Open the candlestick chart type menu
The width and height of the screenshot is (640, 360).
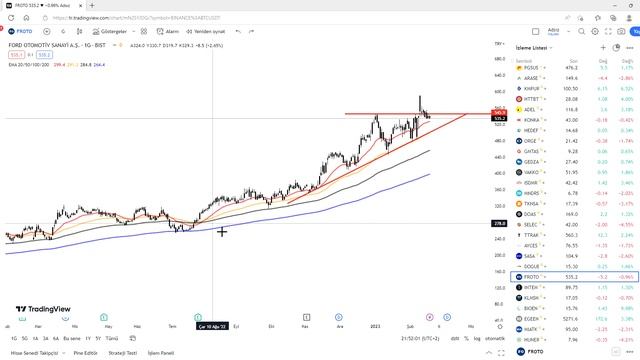[x=80, y=31]
